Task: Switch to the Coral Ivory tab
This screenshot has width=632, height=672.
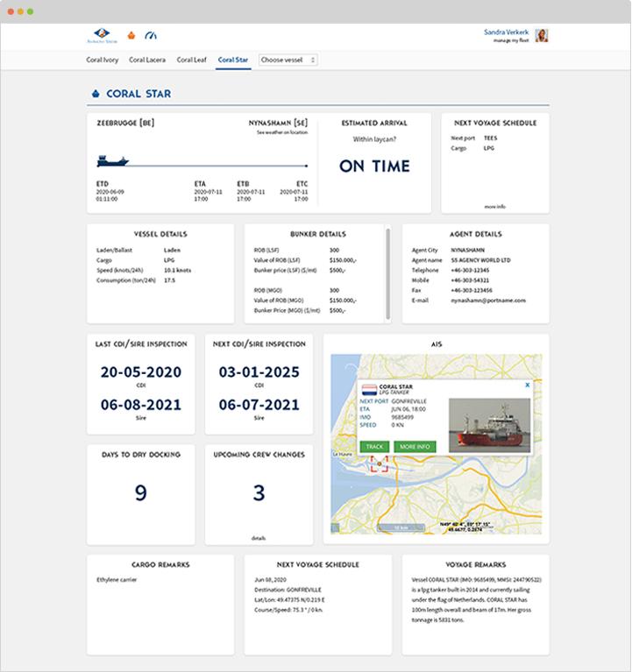Action: coord(102,60)
